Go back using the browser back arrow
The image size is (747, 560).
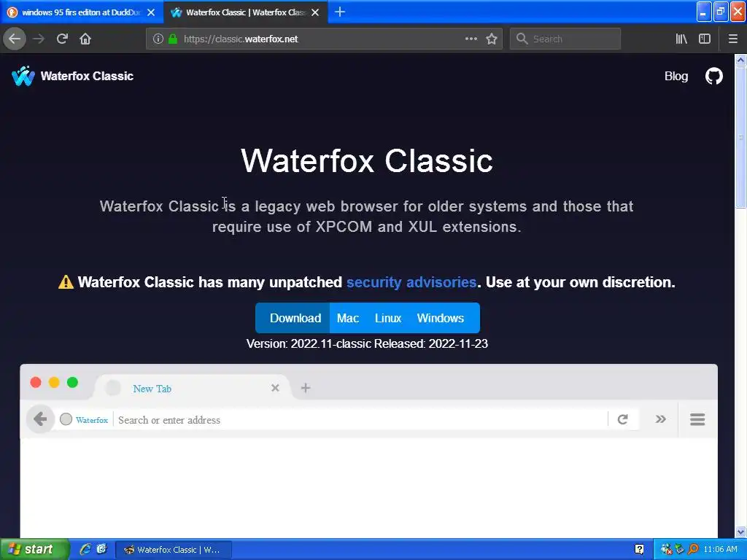pyautogui.click(x=15, y=39)
